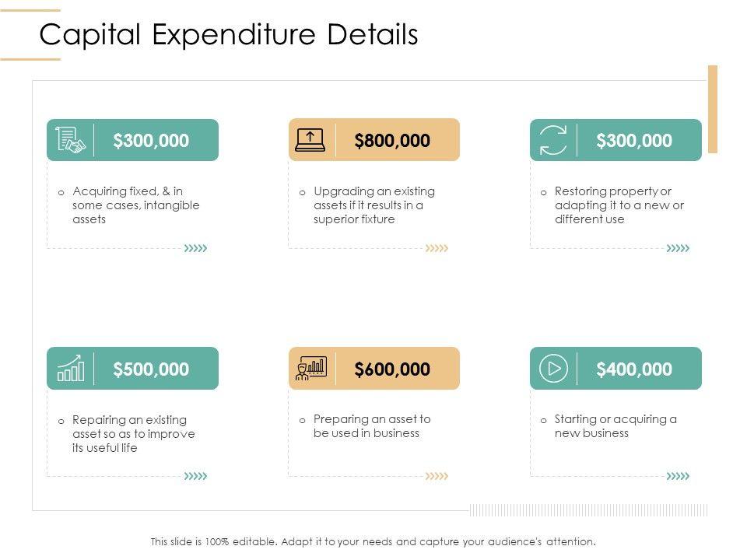The height and width of the screenshot is (560, 747).
Task: Click the presenter with chart icon
Action: pos(310,369)
